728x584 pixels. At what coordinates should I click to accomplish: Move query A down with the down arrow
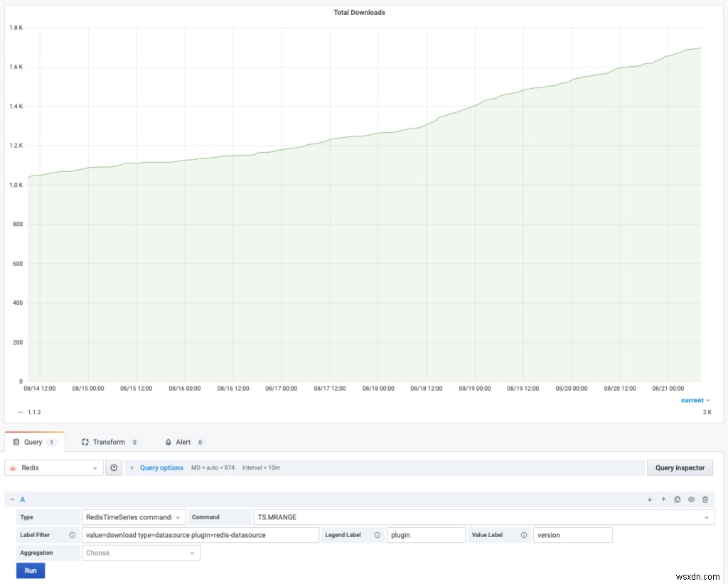pos(648,499)
